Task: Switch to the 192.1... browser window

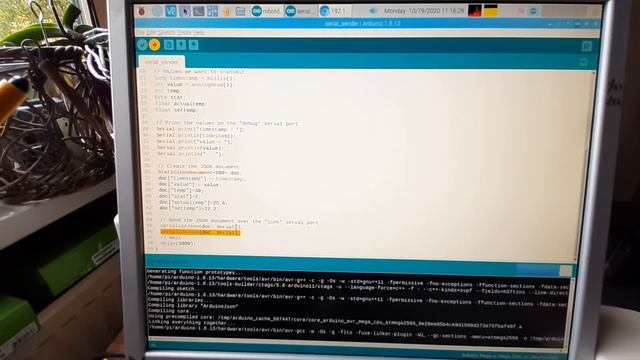Action: tap(334, 11)
